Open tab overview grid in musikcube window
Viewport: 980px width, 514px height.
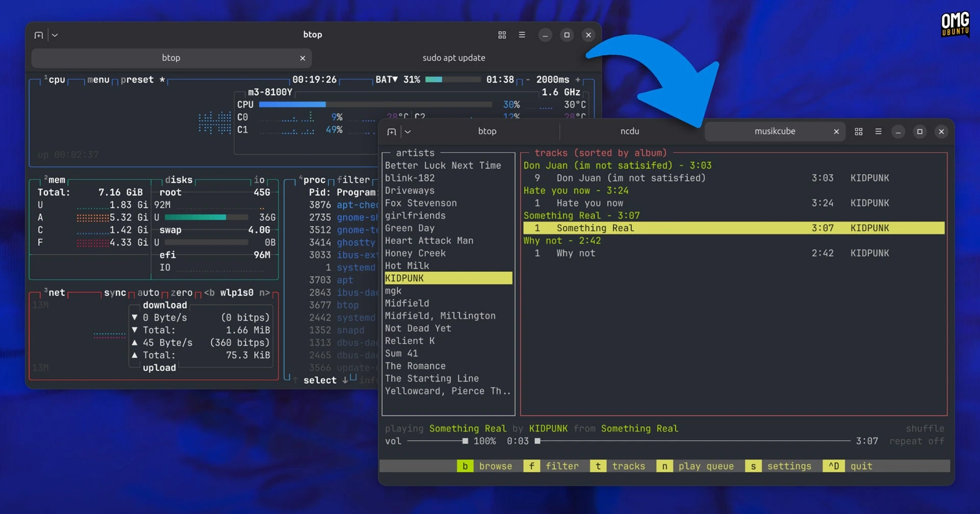[x=859, y=132]
